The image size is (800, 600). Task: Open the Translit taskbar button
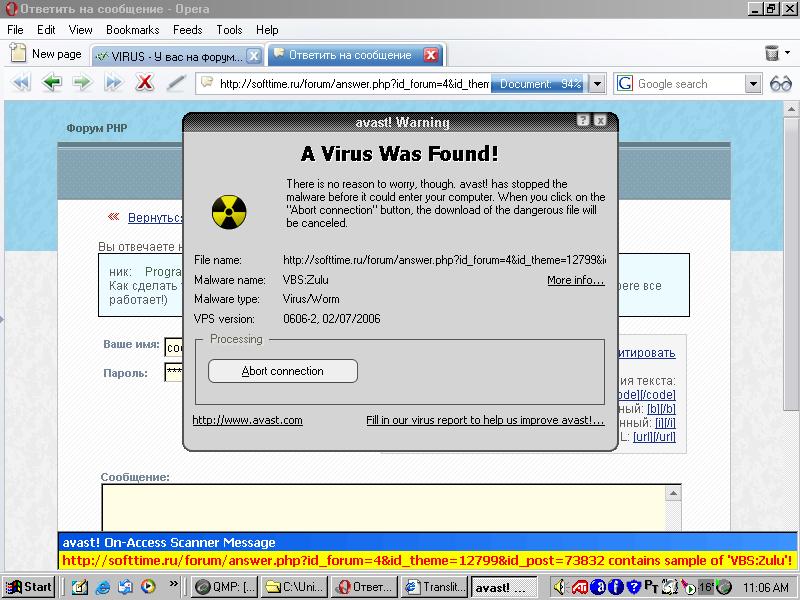pos(434,587)
